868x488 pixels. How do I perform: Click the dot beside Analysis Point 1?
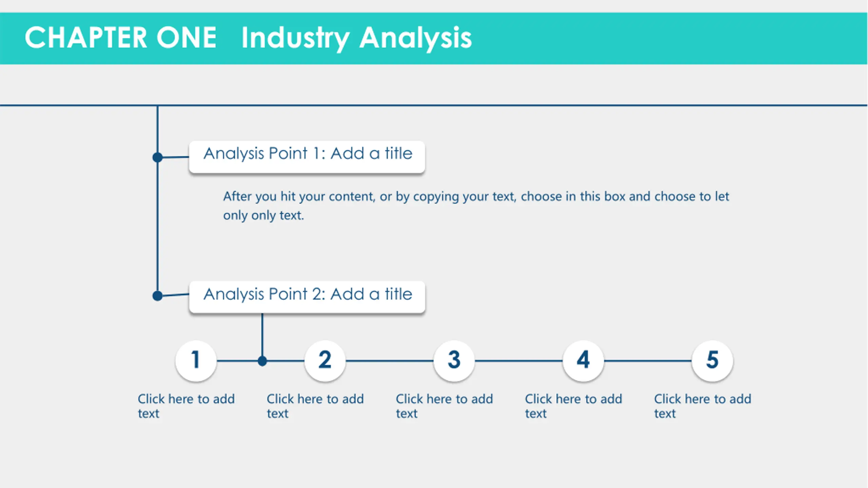click(158, 157)
